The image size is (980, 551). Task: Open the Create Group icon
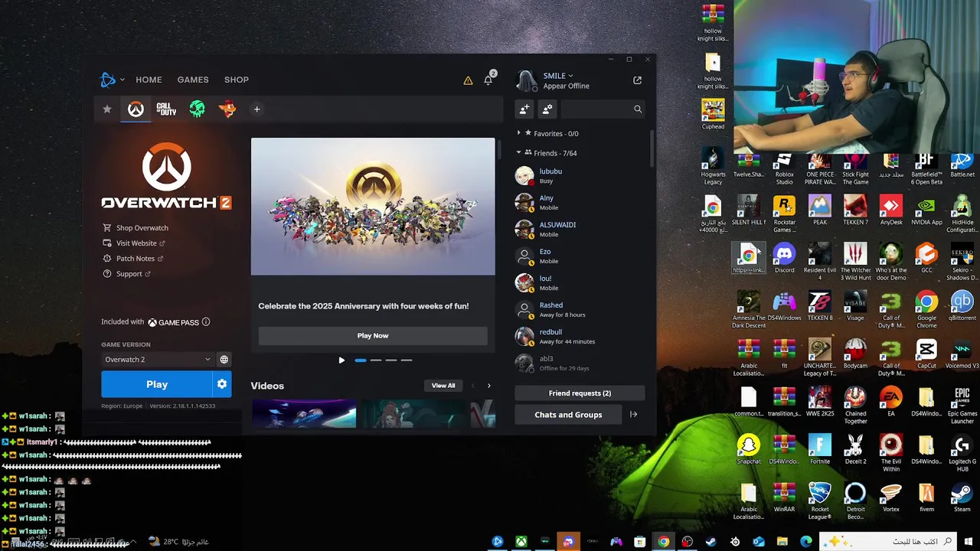547,109
